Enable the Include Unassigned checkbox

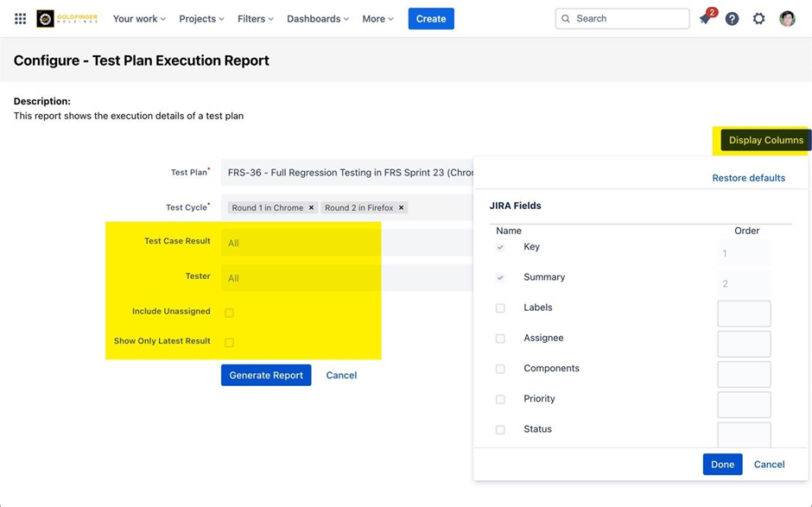coord(229,313)
